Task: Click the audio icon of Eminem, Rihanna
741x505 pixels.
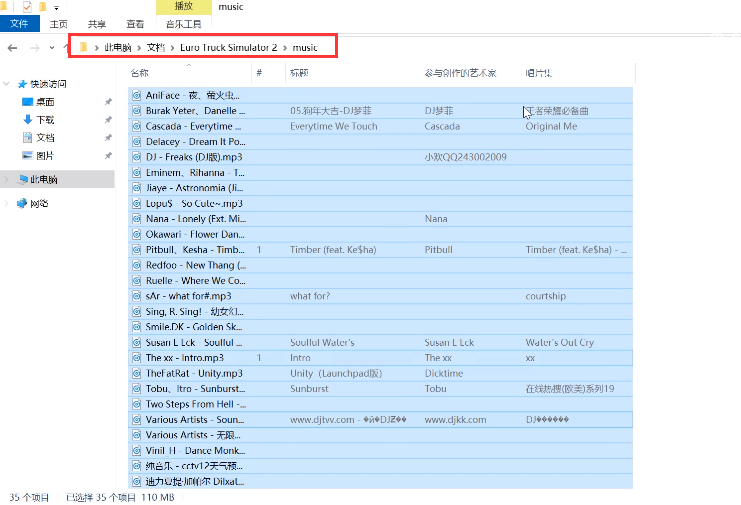Action: point(137,172)
